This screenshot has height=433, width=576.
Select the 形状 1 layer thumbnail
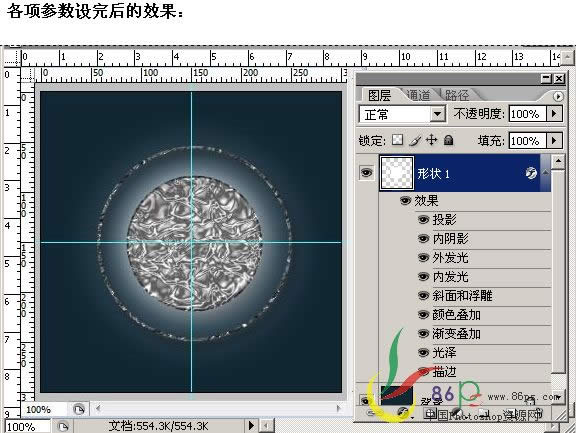coord(397,173)
